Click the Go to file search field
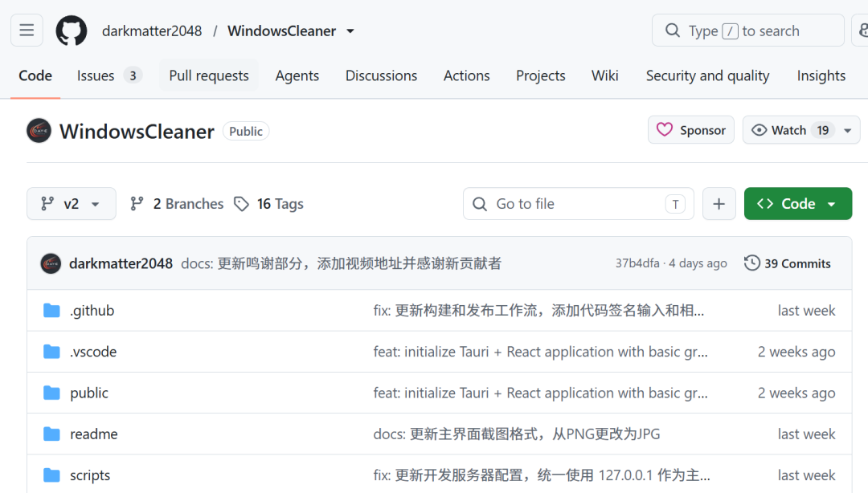 (x=579, y=204)
